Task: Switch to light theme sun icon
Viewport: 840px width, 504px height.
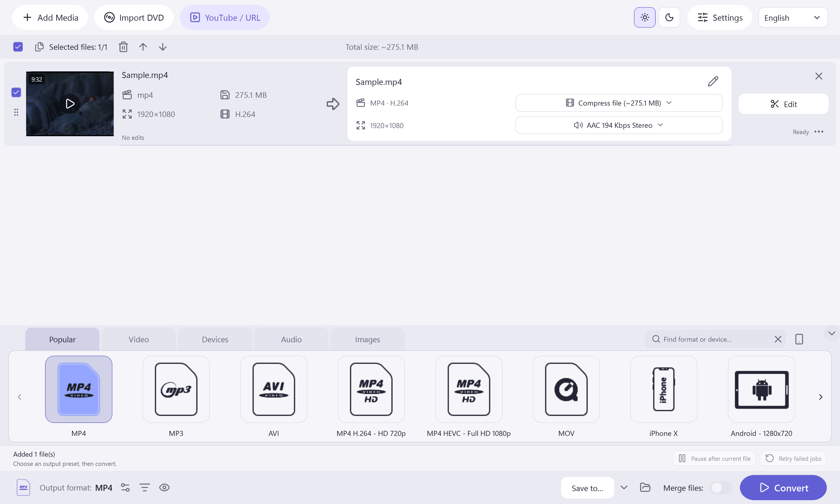Action: pyautogui.click(x=644, y=17)
